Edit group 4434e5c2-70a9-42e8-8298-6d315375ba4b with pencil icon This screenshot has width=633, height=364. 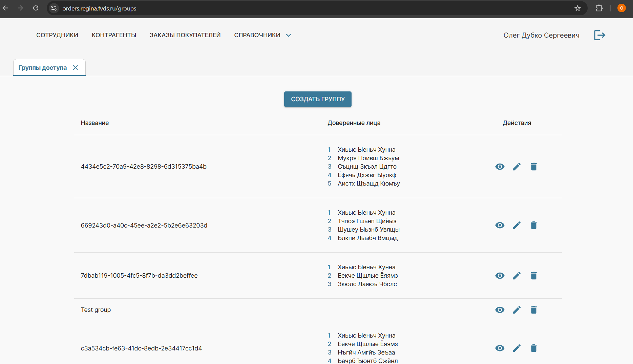[516, 167]
